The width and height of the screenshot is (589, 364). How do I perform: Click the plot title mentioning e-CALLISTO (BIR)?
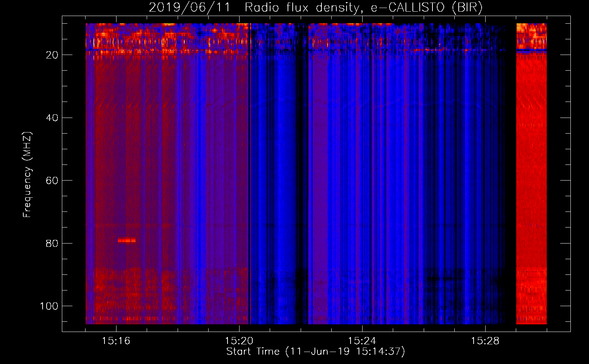click(x=316, y=7)
